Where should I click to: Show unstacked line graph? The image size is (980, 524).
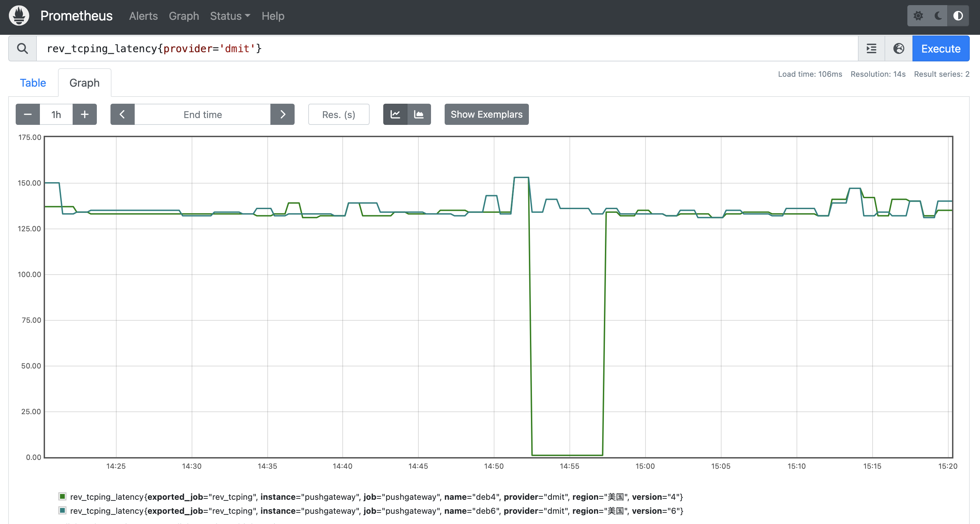395,114
